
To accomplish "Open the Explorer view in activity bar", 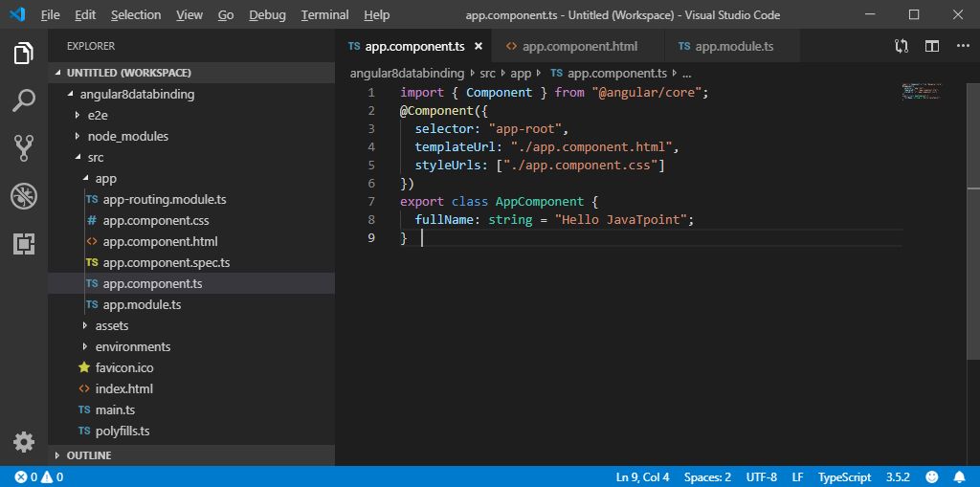I will tap(24, 54).
